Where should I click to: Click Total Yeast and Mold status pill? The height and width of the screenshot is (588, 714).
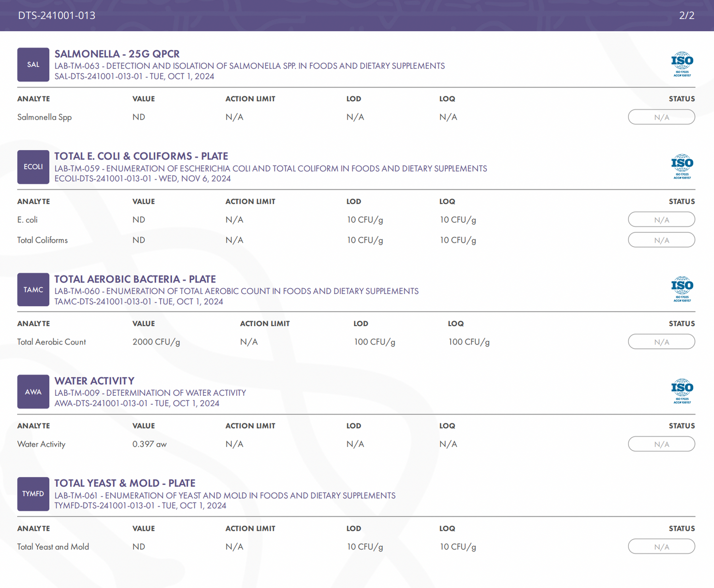[661, 547]
